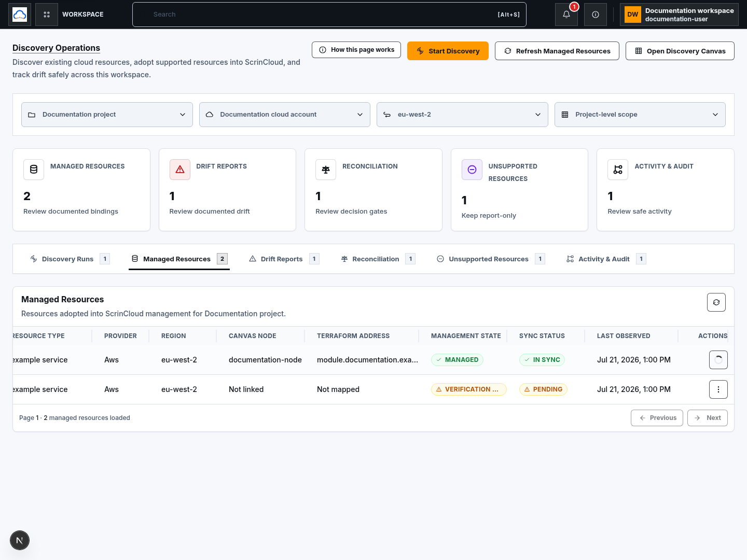Click the Reconciliation scales icon

pyautogui.click(x=326, y=170)
